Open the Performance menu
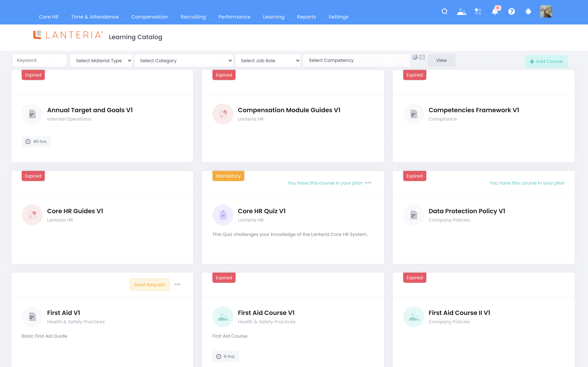 coord(234,17)
